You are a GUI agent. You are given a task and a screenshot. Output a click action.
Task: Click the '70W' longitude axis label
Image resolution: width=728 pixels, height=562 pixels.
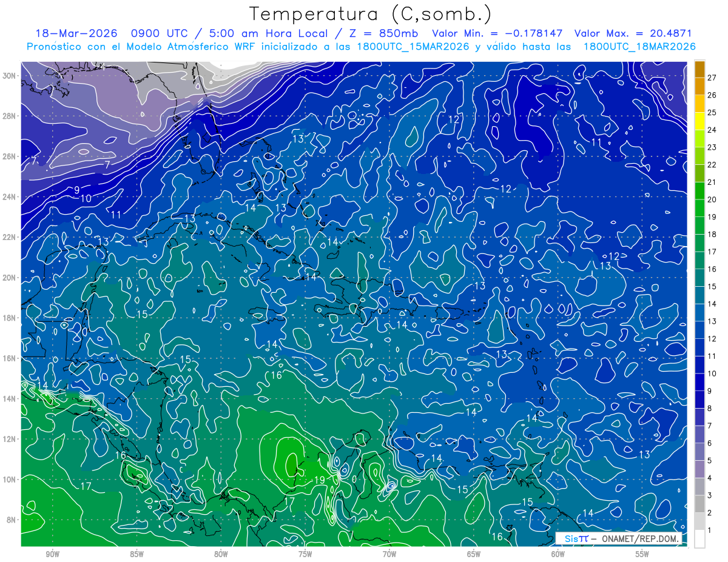(x=389, y=554)
